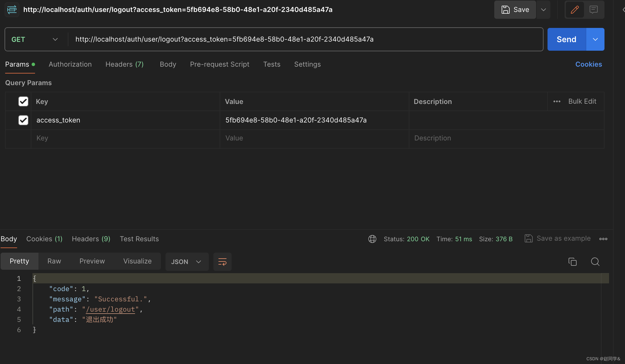The image size is (625, 364).
Task: Click the globe network information icon
Action: click(x=372, y=239)
